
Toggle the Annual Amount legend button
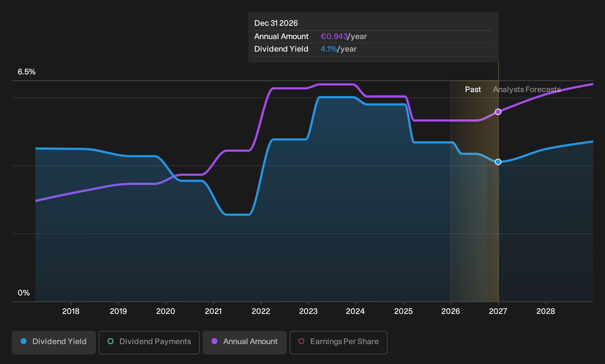click(x=245, y=342)
